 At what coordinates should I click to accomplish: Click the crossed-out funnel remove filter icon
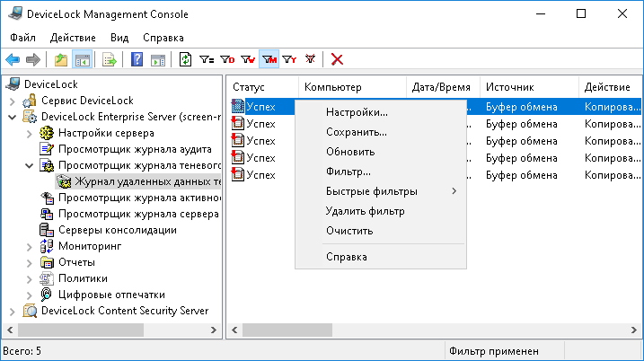[x=311, y=60]
